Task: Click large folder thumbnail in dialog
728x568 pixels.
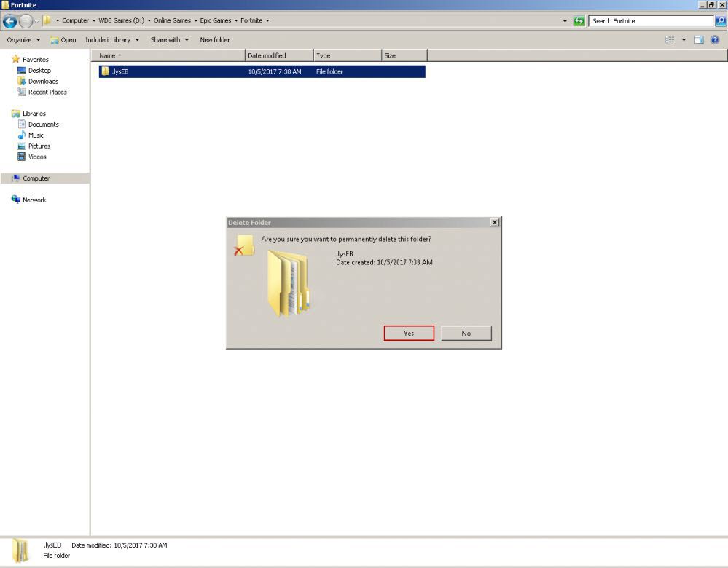Action: pyautogui.click(x=289, y=283)
